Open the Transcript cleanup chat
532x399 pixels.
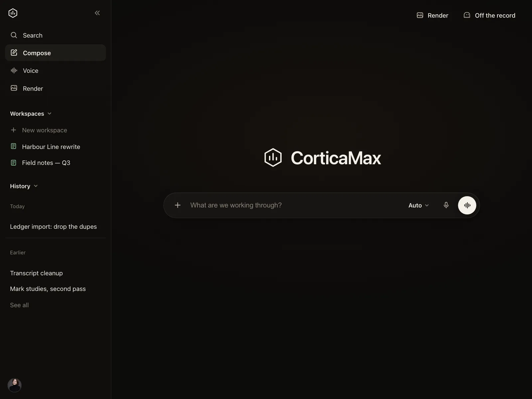click(x=36, y=273)
